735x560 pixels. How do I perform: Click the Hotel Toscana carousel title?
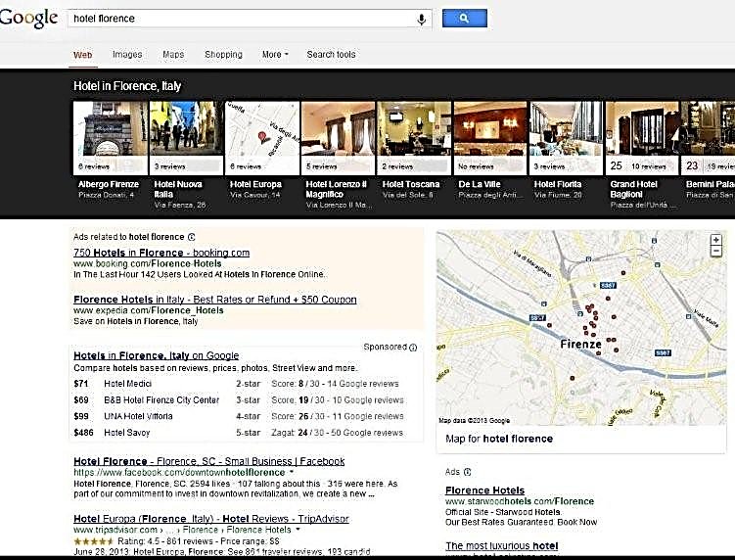click(x=411, y=184)
